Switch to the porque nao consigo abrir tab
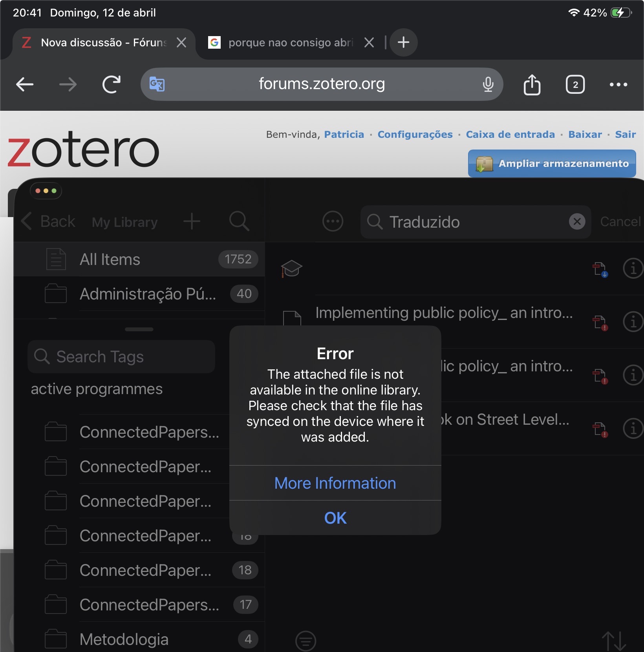The image size is (644, 652). click(291, 42)
